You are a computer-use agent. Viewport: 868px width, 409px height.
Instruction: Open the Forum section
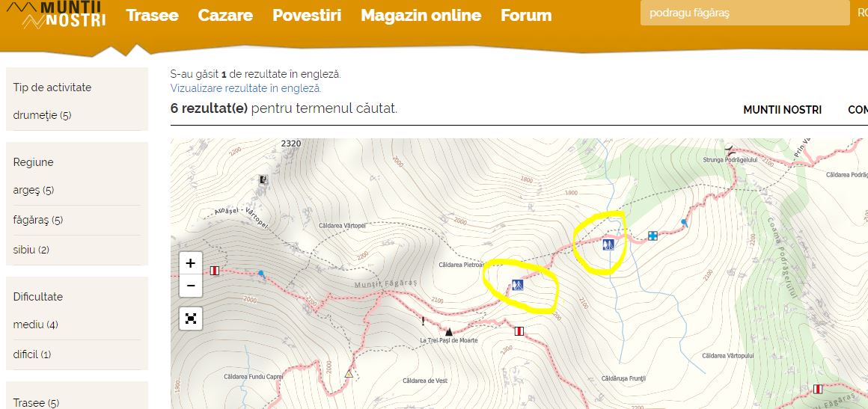coord(526,15)
